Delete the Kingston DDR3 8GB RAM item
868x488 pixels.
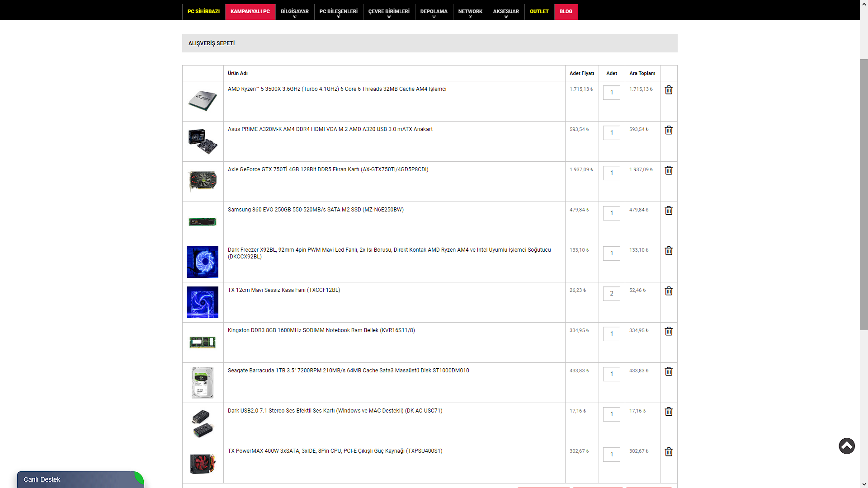669,331
